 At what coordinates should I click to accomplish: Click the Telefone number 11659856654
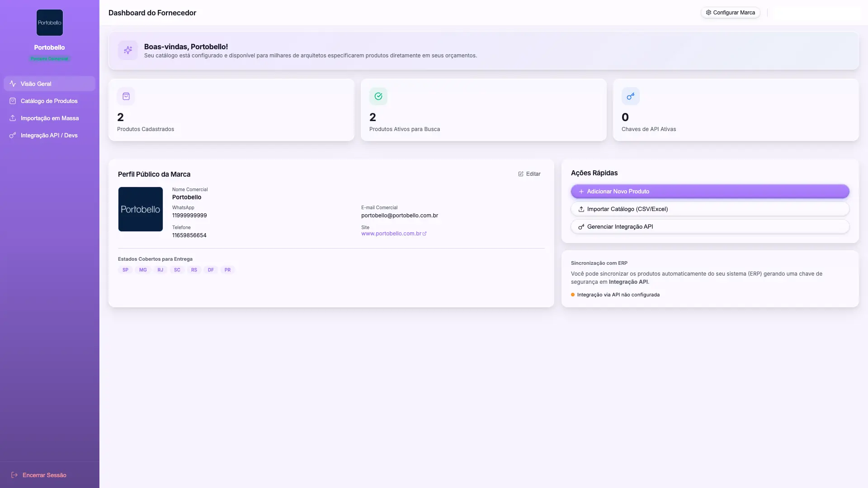click(x=189, y=235)
